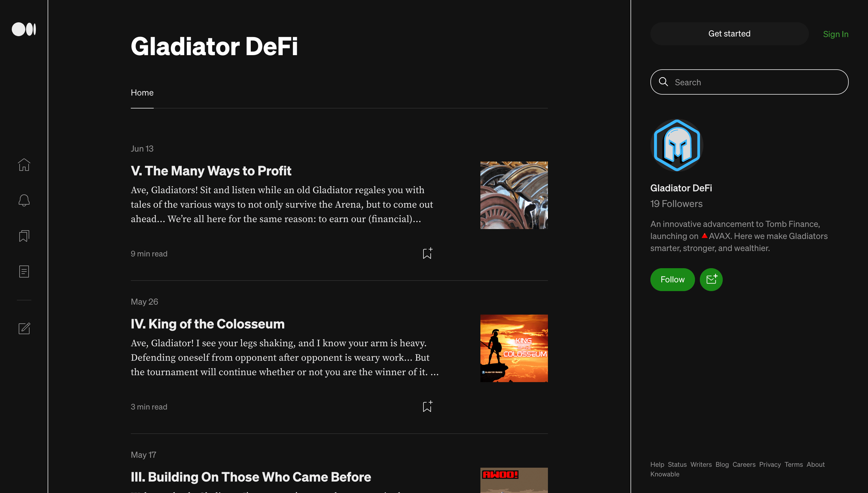
Task: Open the AWOO! article thumbnail
Action: 514,480
